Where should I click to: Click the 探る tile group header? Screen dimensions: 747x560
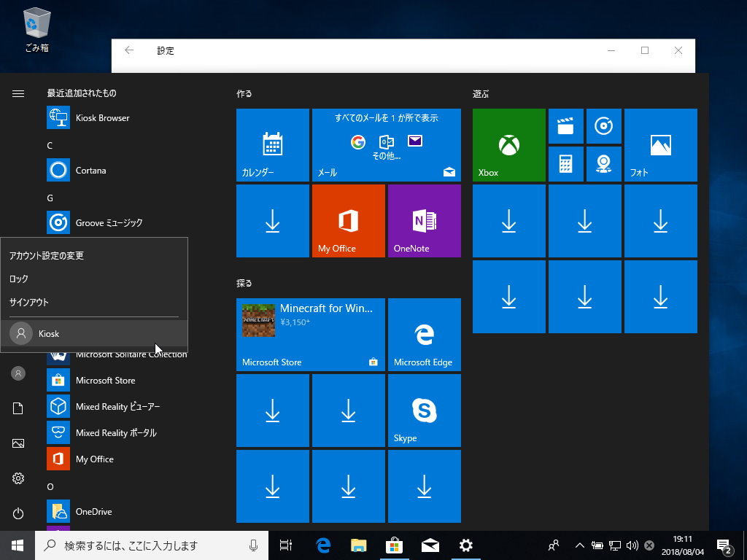pyautogui.click(x=244, y=284)
